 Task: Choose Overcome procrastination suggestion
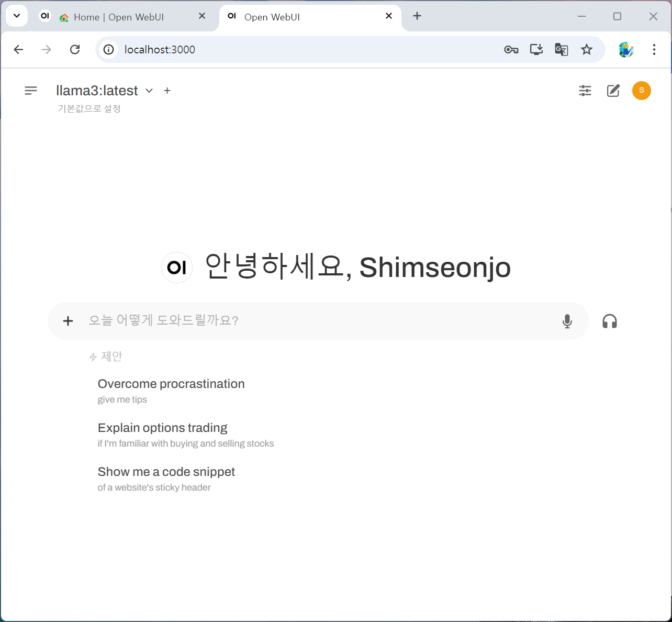pos(171,391)
